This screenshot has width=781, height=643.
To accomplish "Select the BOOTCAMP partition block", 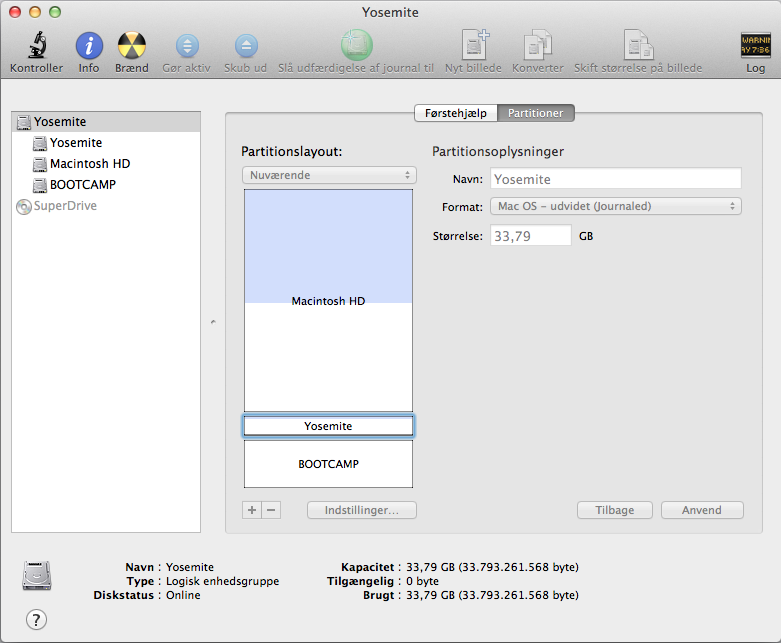I will [328, 464].
